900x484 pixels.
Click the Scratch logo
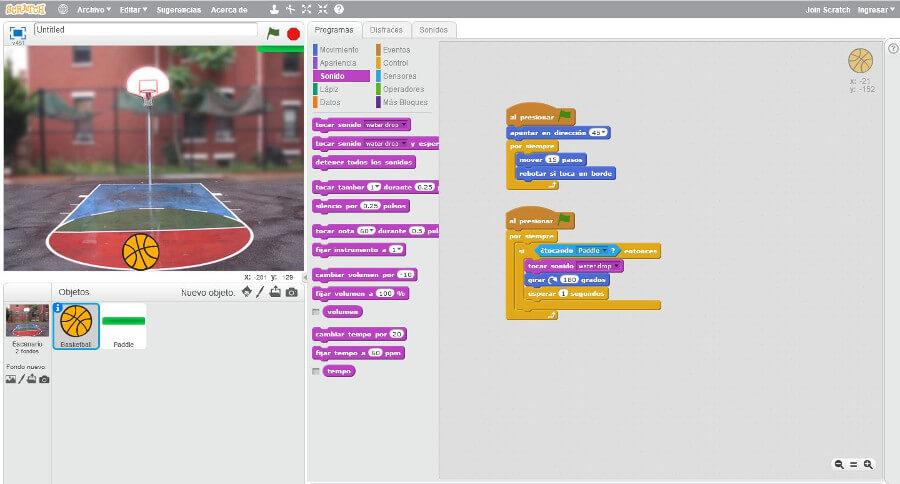tap(25, 9)
